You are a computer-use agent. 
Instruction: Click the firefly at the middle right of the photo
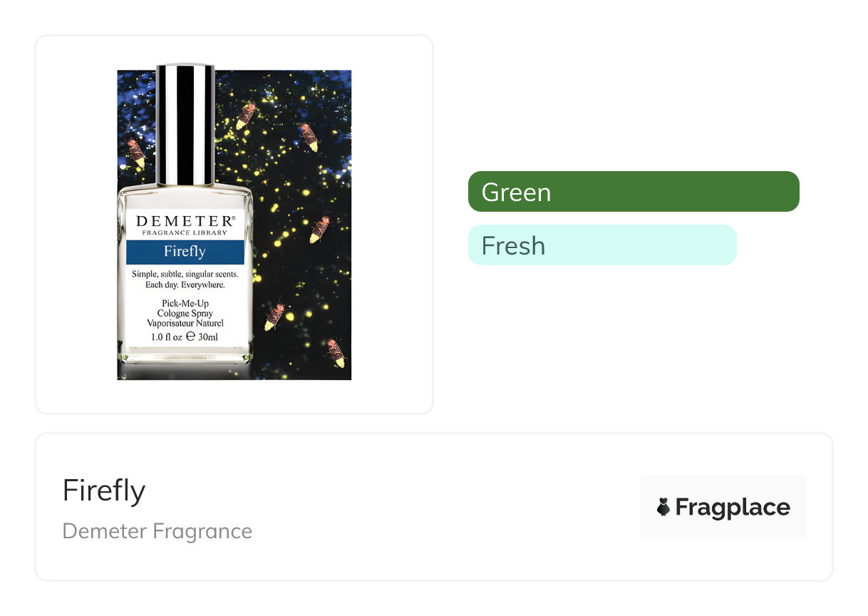pos(320,229)
